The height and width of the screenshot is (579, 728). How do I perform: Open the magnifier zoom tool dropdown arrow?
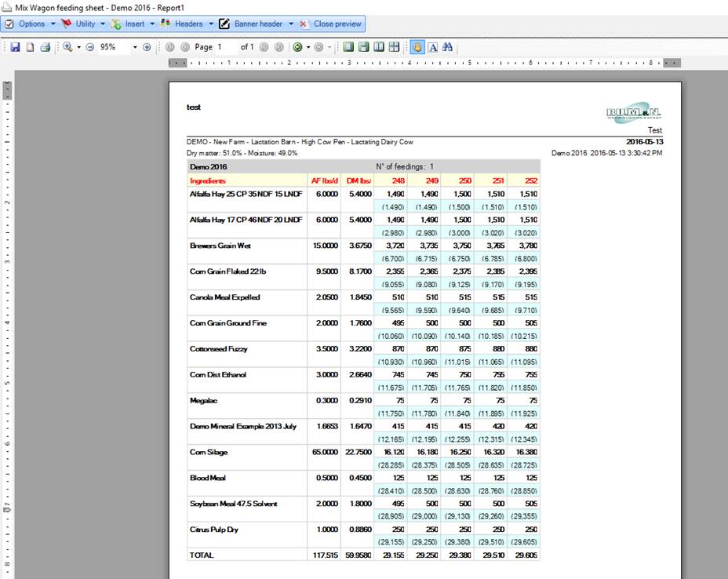[78, 47]
